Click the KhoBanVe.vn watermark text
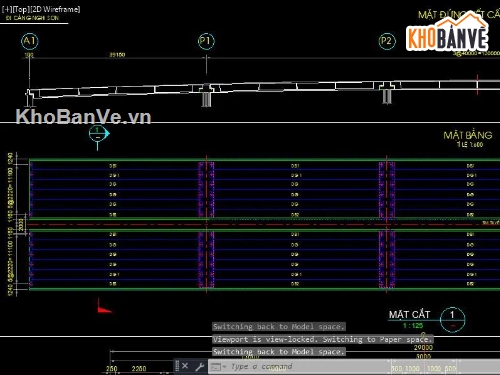The width and height of the screenshot is (500, 375). 83,117
